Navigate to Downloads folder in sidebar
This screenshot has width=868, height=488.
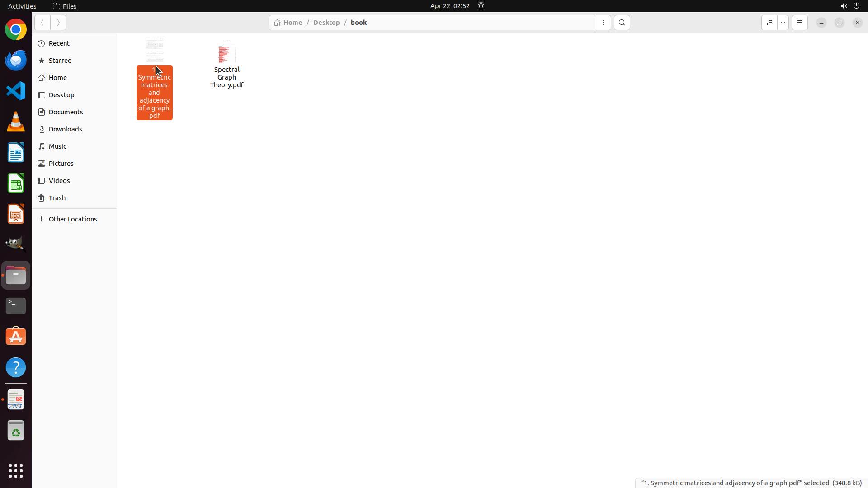point(65,129)
